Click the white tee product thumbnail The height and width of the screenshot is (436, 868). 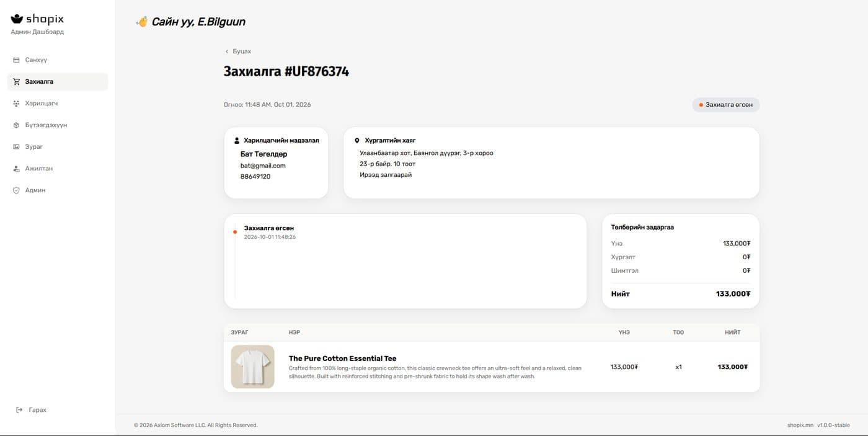[253, 367]
